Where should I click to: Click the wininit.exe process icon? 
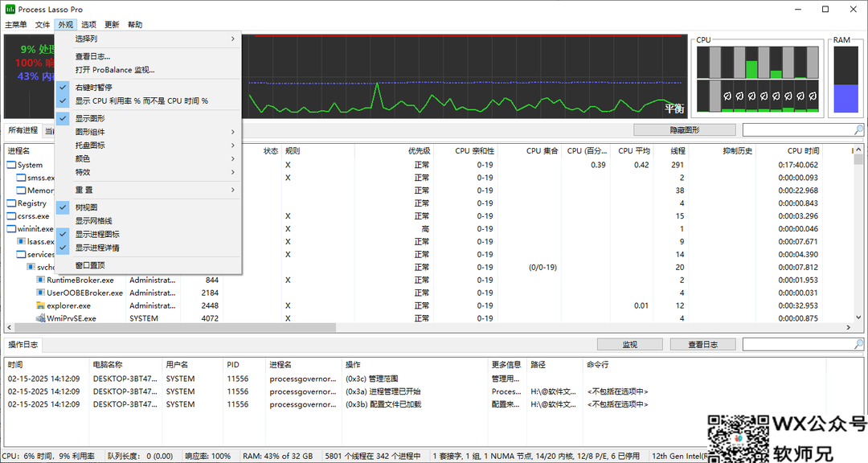pyautogui.click(x=11, y=229)
